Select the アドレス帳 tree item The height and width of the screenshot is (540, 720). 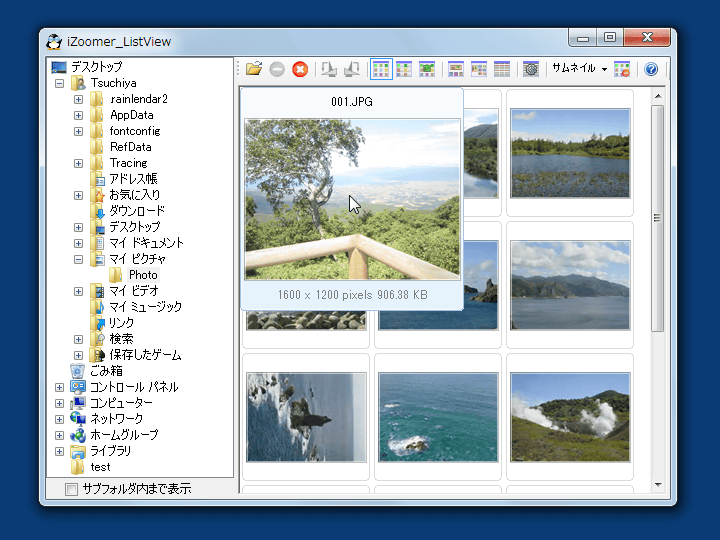pyautogui.click(x=133, y=179)
